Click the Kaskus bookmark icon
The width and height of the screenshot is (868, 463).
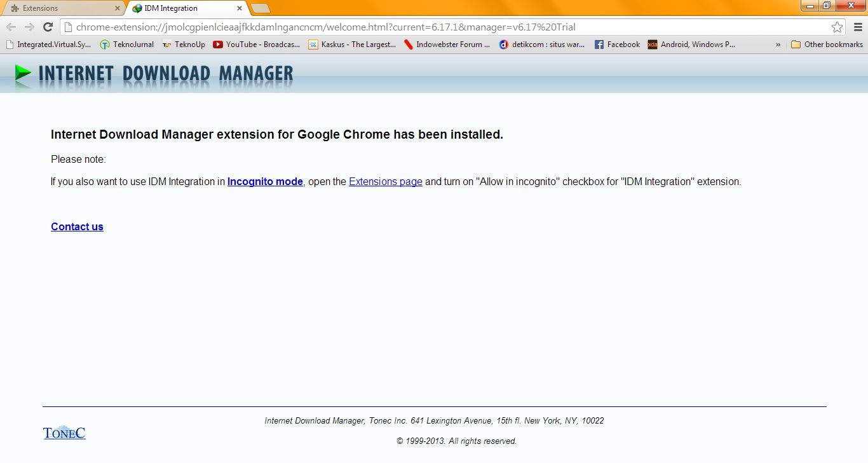pos(313,45)
